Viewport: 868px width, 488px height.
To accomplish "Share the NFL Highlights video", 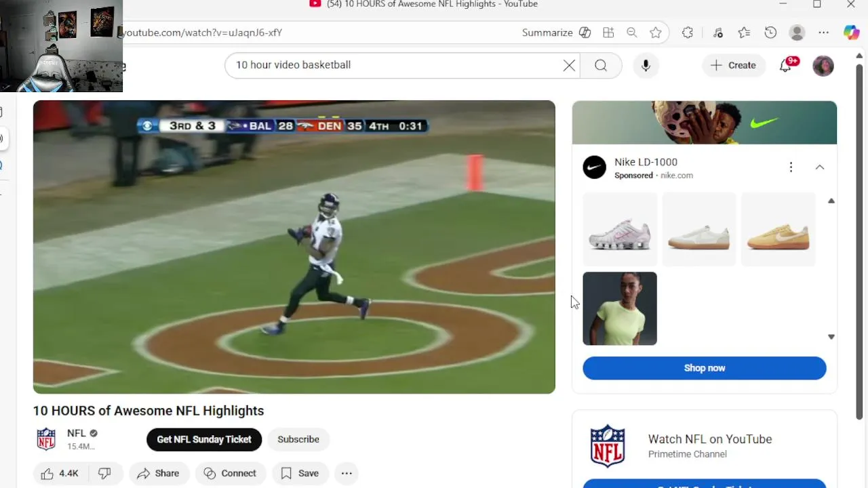I will tap(158, 473).
